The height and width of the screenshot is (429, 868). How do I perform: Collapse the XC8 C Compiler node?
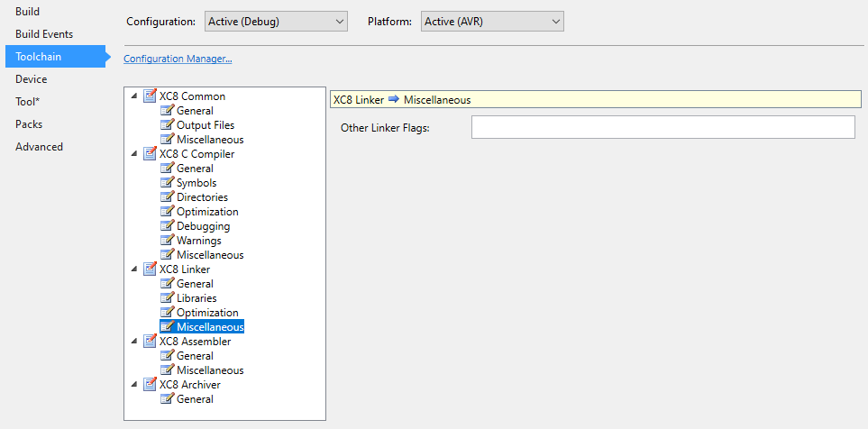[134, 154]
